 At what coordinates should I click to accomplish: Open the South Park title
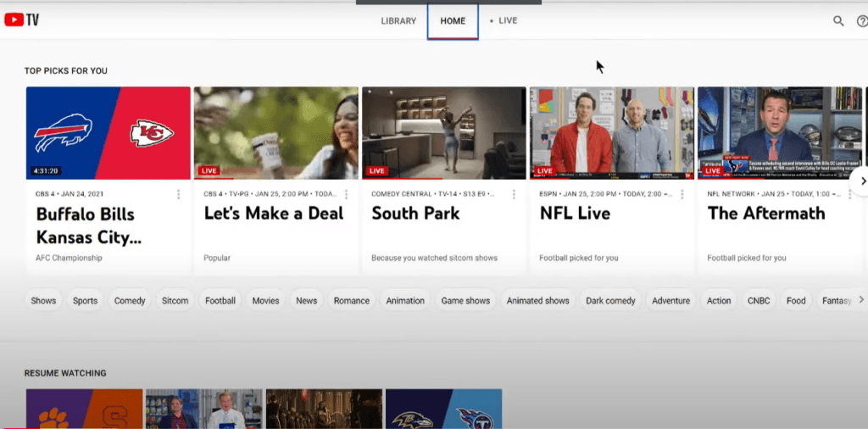[415, 213]
